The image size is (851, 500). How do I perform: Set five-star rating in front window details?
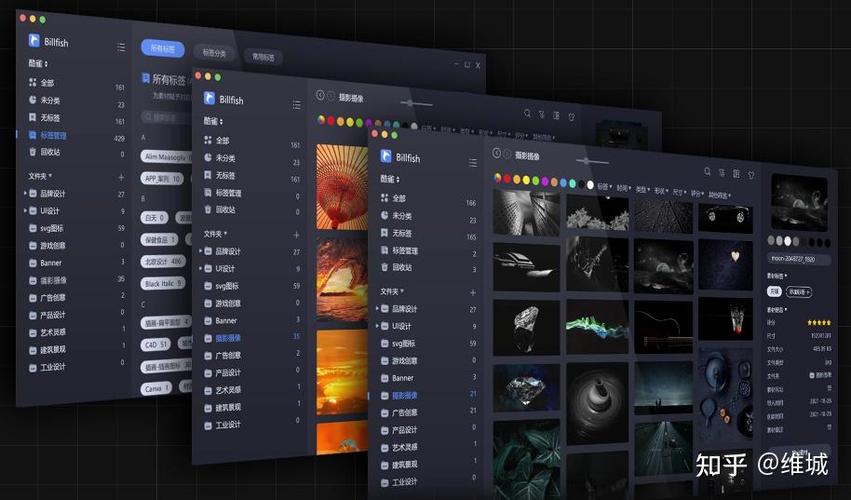point(819,322)
